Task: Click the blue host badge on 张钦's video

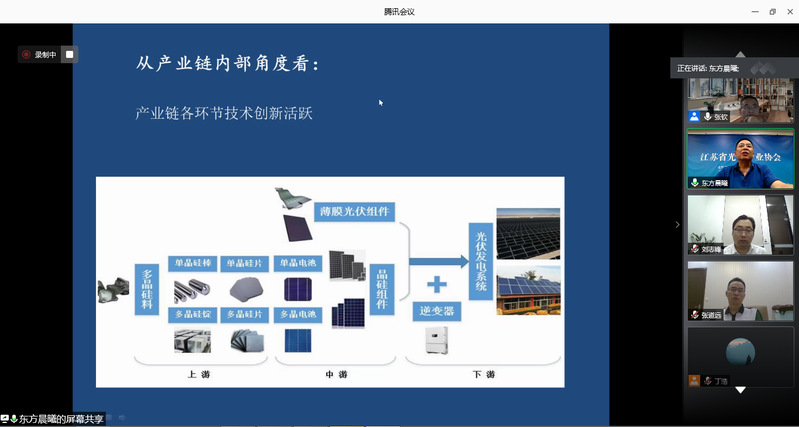Action: point(695,117)
